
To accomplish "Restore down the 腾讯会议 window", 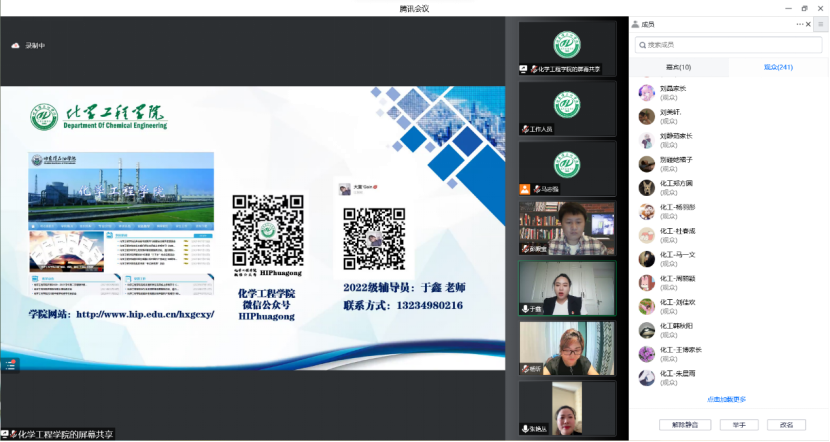I will 805,8.
